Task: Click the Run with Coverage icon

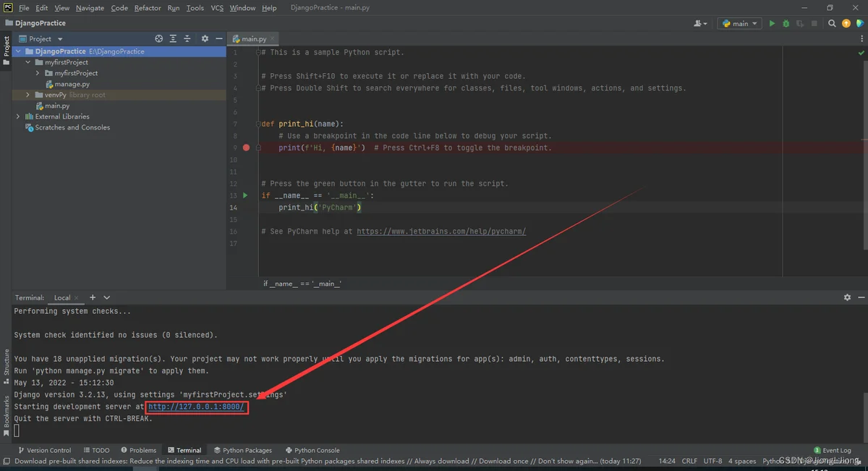Action: (x=801, y=24)
